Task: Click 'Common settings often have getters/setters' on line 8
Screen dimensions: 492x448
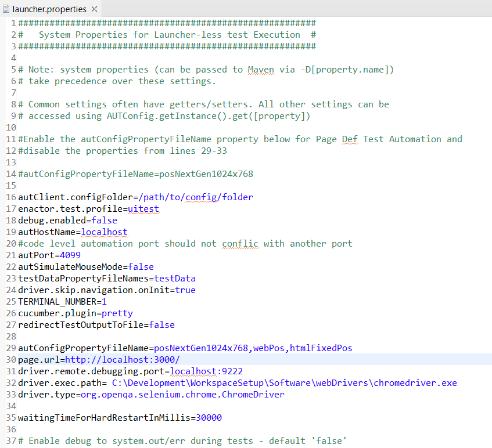Action: coord(140,104)
